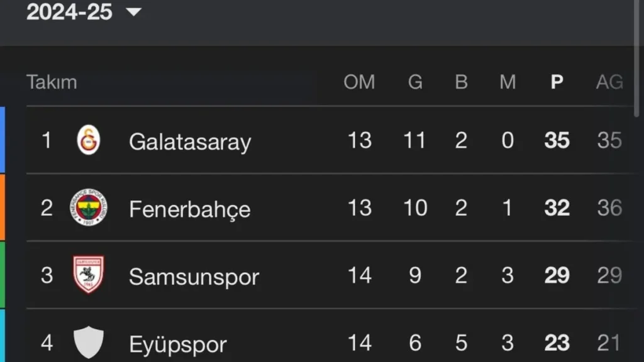This screenshot has width=644, height=362.
Task: Click the Takım column header
Action: [52, 82]
